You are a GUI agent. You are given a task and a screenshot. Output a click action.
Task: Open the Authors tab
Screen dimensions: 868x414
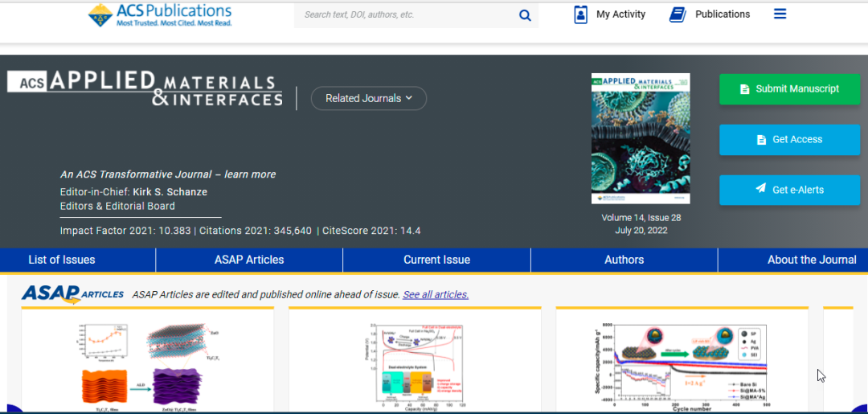[624, 260]
